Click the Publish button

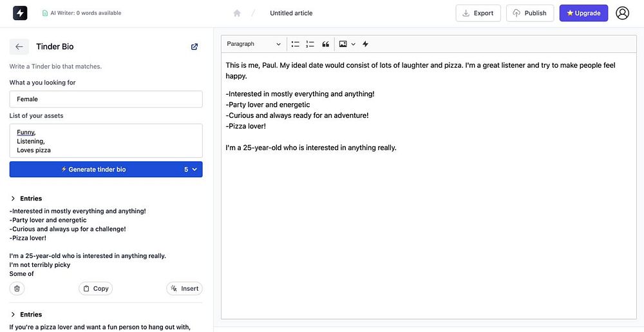click(x=530, y=13)
